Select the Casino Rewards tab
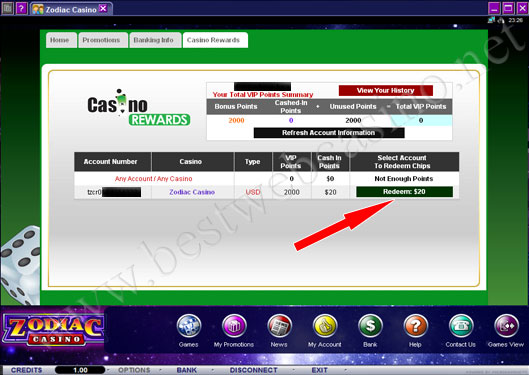Viewport: 529px width, 375px height. point(215,40)
